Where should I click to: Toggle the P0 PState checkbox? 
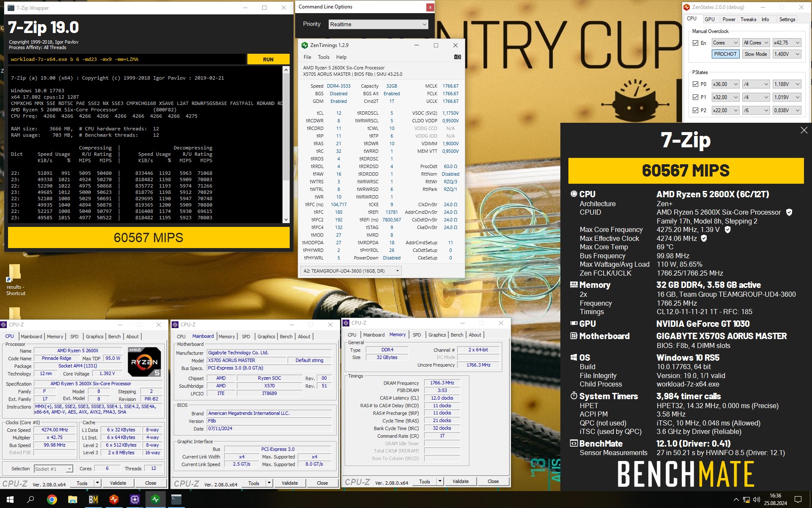695,84
